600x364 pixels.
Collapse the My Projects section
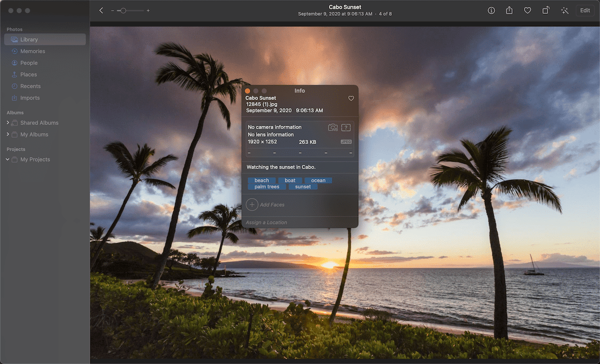(7, 159)
